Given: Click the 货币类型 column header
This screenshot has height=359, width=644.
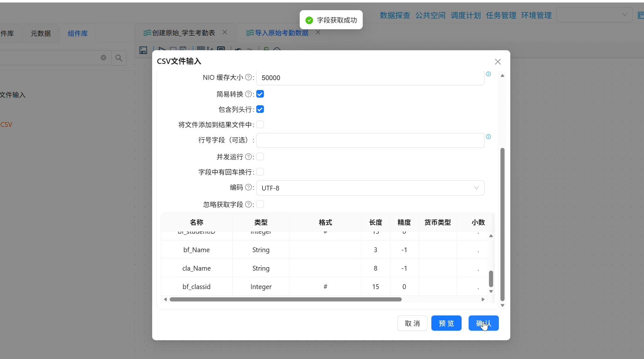Looking at the screenshot, I should point(438,222).
